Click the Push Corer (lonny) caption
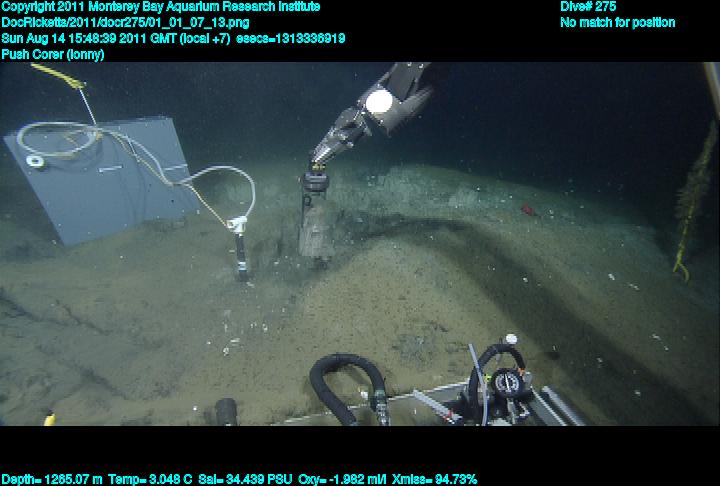720x486 pixels. (x=52, y=54)
